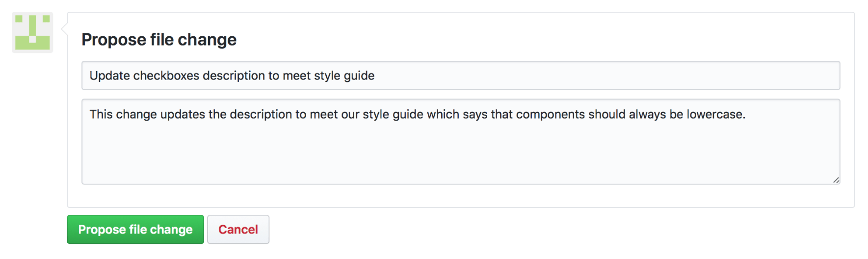Image resolution: width=868 pixels, height=259 pixels.
Task: Place cursor after "style guide" in title field
Action: [x=375, y=76]
